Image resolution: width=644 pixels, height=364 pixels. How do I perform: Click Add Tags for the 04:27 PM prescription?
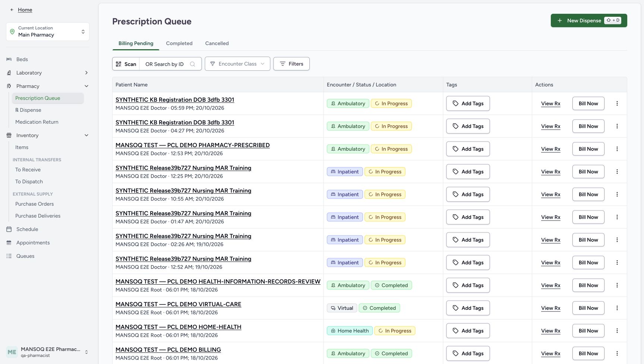point(468,126)
